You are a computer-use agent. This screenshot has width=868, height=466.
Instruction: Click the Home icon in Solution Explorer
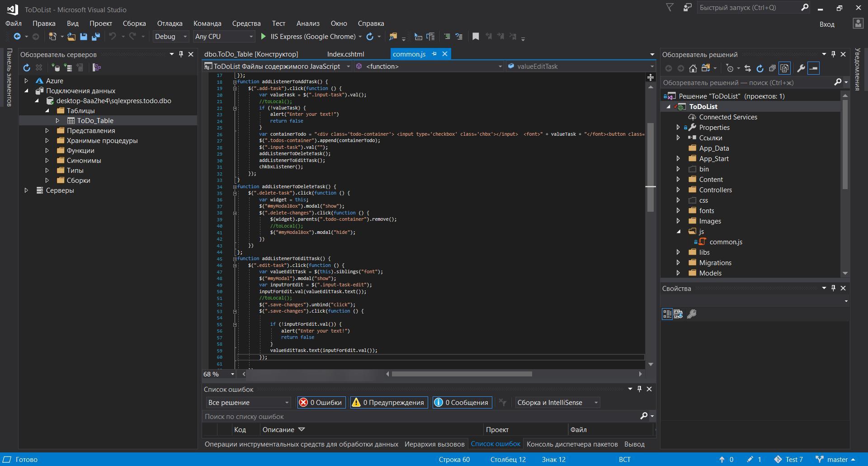tap(693, 68)
